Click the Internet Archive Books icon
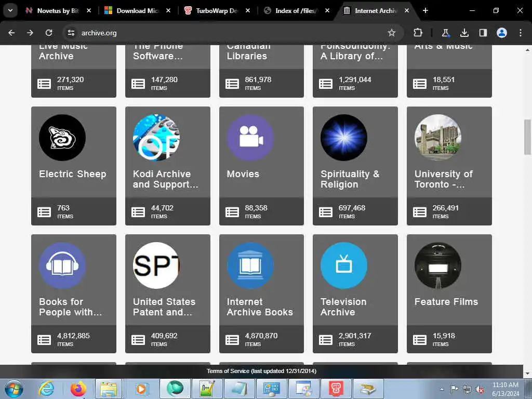532x399 pixels. 250,265
